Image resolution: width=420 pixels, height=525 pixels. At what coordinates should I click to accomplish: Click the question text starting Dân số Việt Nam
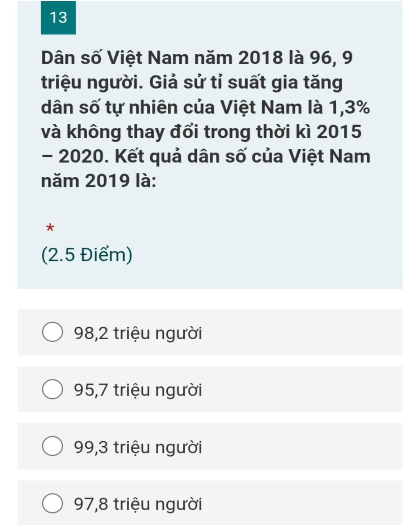point(205,119)
